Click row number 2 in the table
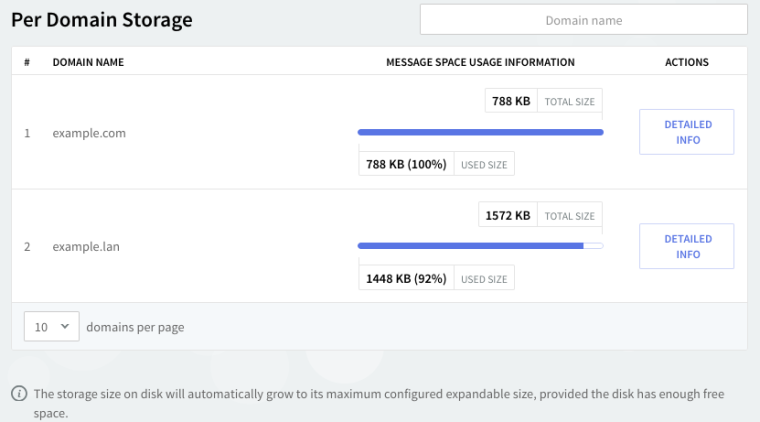The height and width of the screenshot is (422, 760). click(x=27, y=247)
